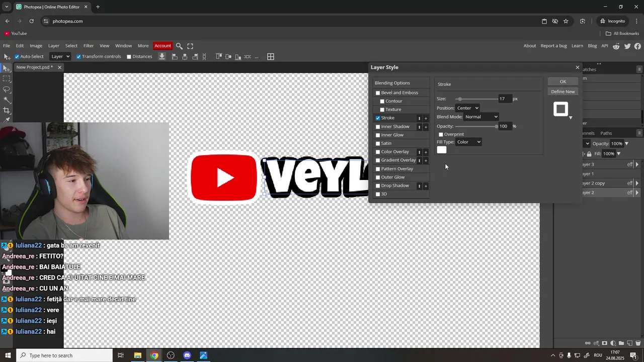Open the File menu
The height and width of the screenshot is (362, 644).
(7, 46)
